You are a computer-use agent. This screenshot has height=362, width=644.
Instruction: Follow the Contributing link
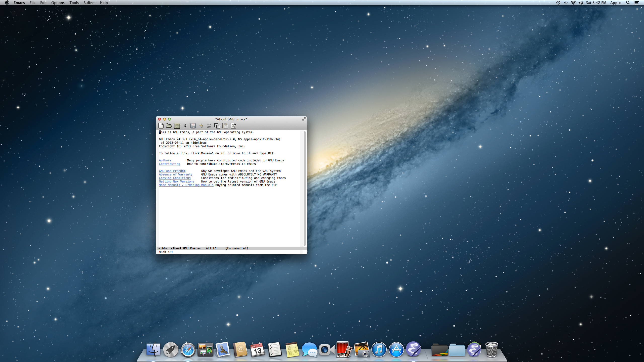click(x=170, y=164)
